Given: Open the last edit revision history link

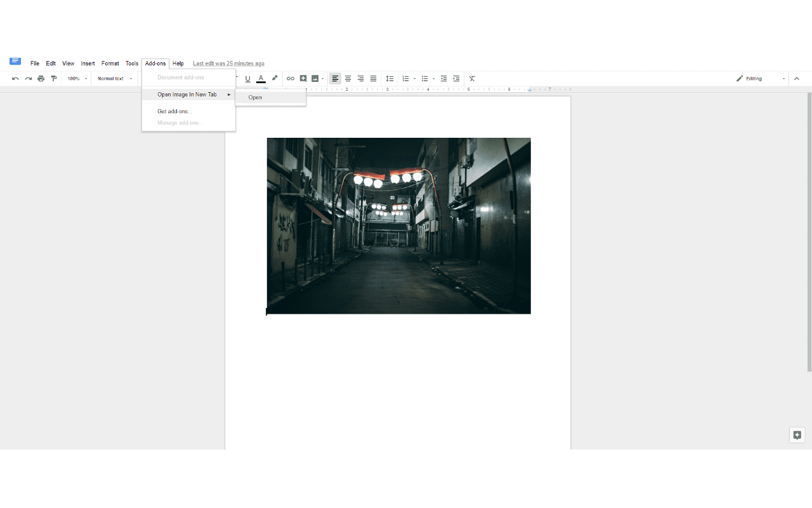Looking at the screenshot, I should coord(228,63).
